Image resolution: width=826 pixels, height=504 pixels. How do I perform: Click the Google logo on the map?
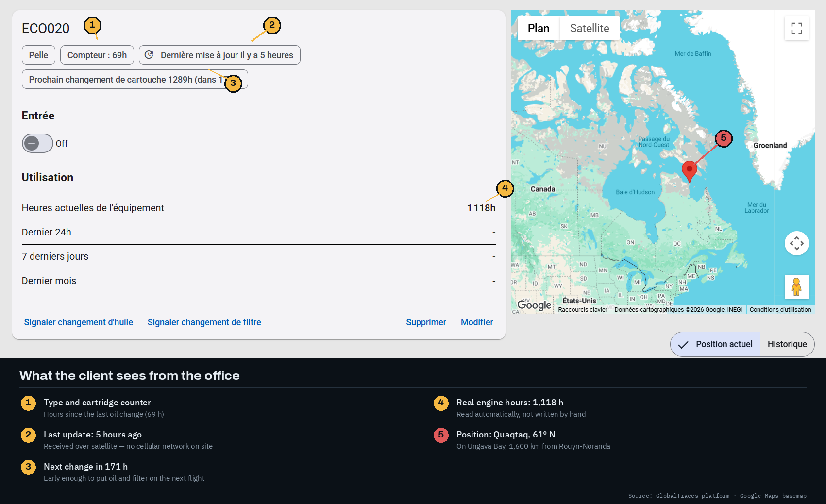click(x=534, y=305)
